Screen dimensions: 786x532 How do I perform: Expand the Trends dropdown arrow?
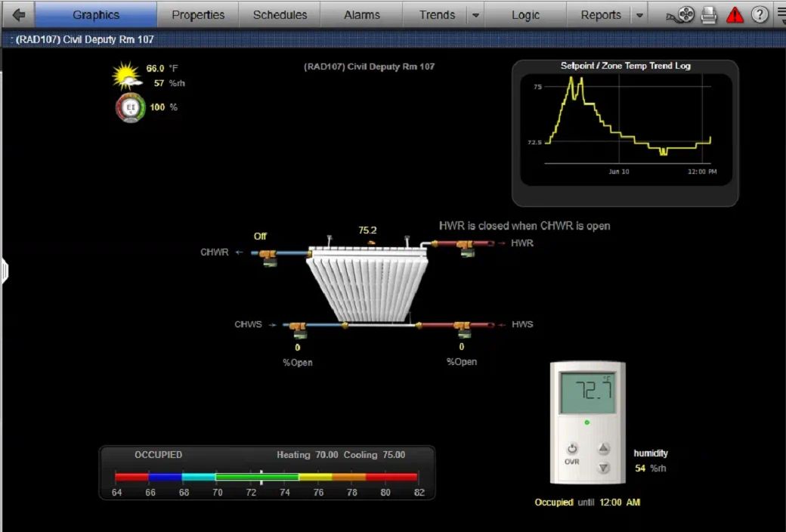pyautogui.click(x=475, y=15)
